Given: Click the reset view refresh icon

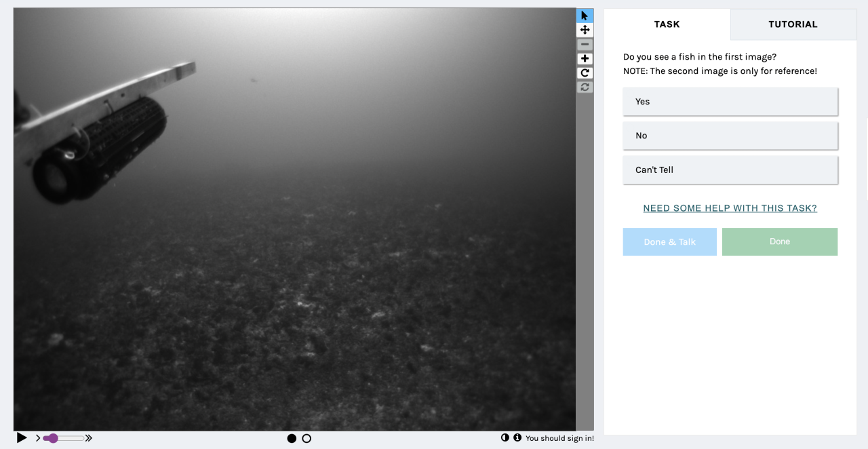Looking at the screenshot, I should [585, 87].
